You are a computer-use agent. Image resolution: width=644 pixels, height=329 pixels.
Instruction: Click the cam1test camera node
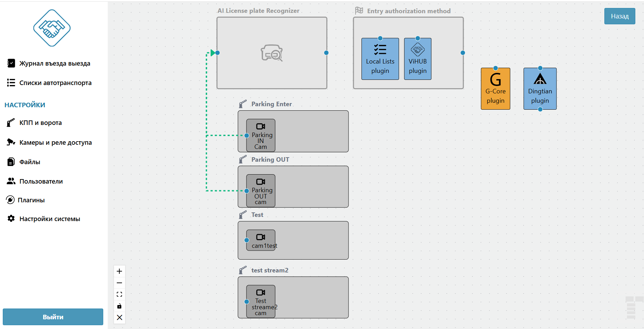[x=261, y=240]
